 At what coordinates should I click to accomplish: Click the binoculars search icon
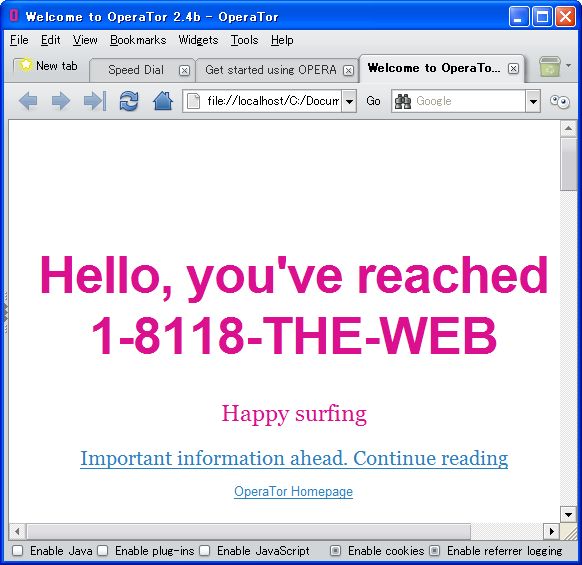pyautogui.click(x=403, y=101)
